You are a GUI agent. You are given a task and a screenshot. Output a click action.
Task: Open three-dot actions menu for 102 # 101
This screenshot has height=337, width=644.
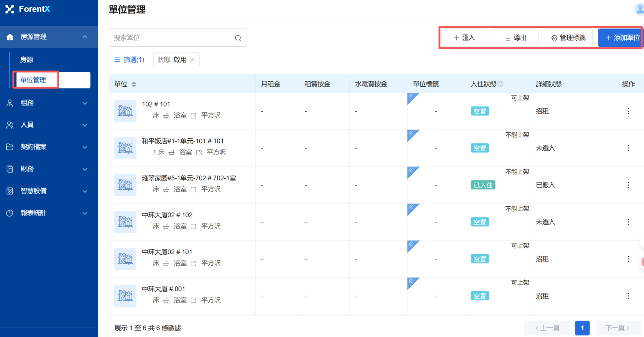628,111
